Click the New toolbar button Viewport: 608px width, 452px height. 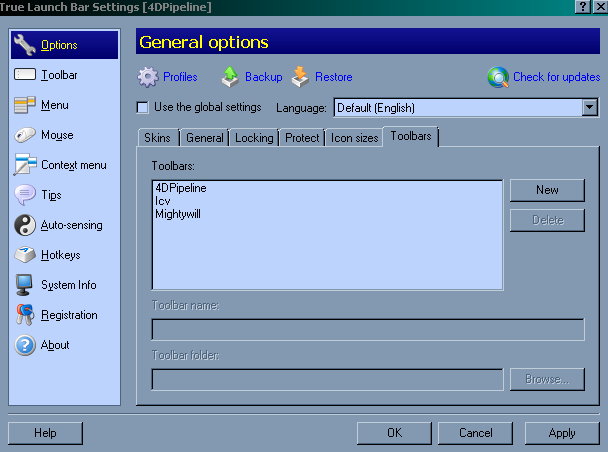[x=547, y=190]
